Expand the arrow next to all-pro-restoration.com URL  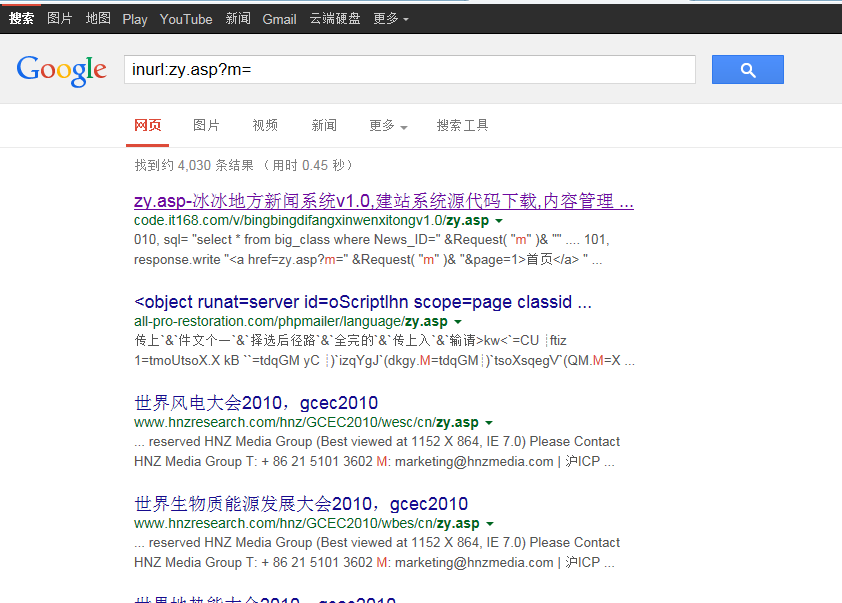click(458, 322)
